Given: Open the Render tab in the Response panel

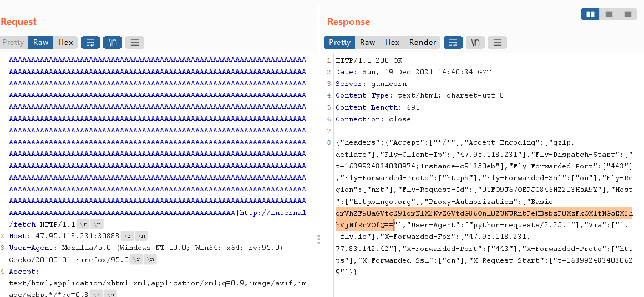Looking at the screenshot, I should [x=423, y=42].
